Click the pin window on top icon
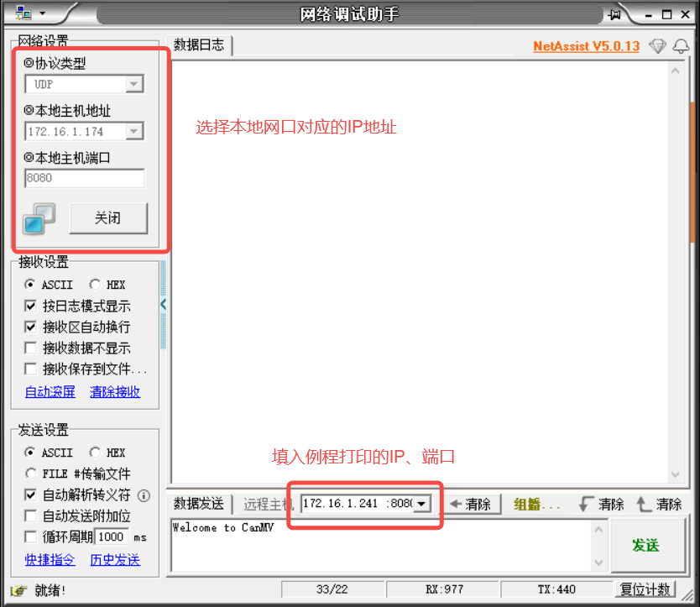Viewport: 700px width, 607px height. [614, 14]
